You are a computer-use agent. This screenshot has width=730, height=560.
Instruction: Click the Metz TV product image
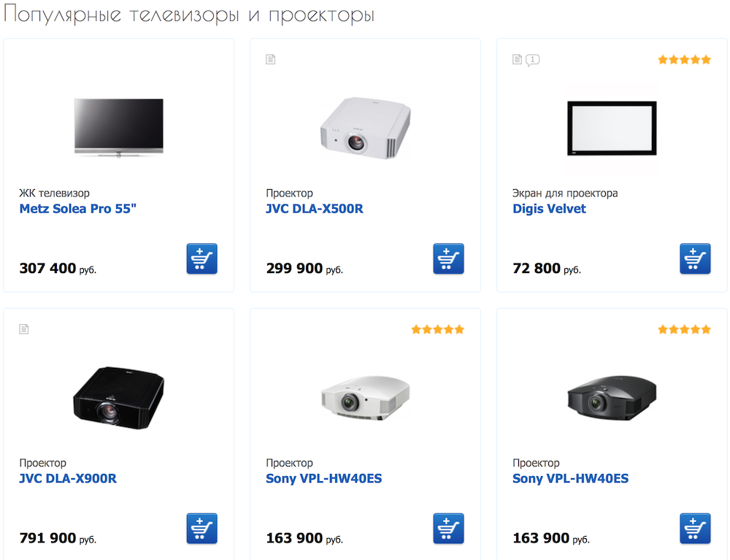[x=119, y=128]
